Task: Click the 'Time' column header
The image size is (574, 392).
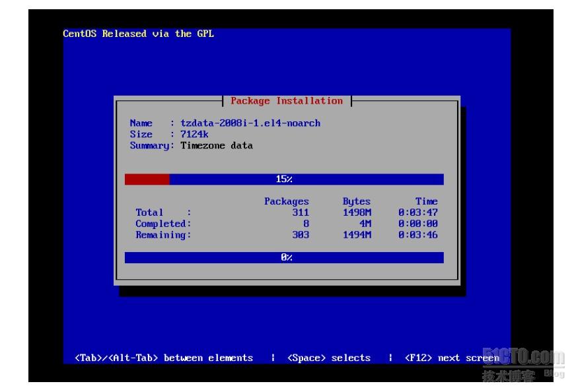Action: (x=427, y=201)
